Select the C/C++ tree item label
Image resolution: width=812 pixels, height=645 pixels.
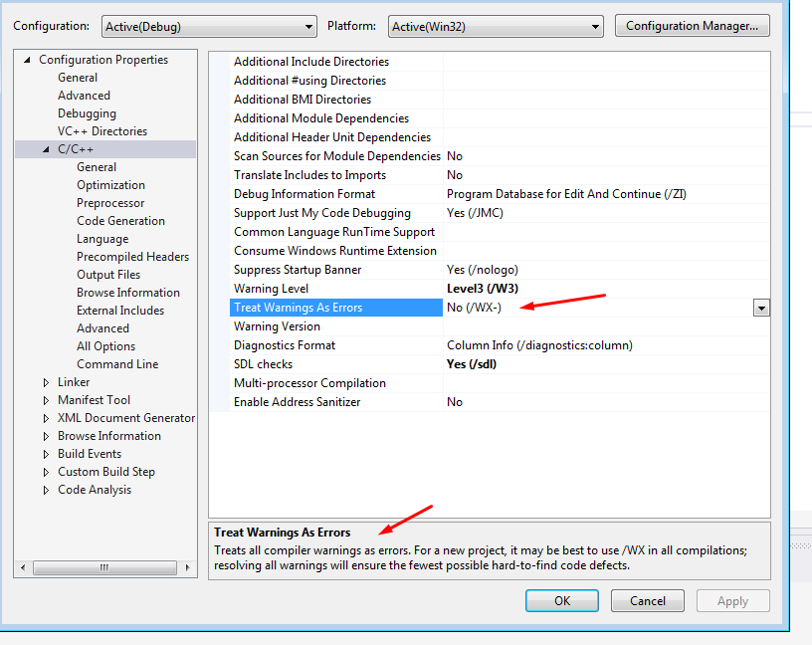[x=76, y=149]
